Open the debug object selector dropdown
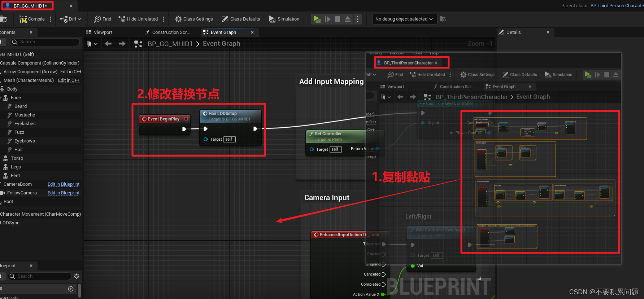Viewport: 644px width, 299px height. (x=404, y=19)
